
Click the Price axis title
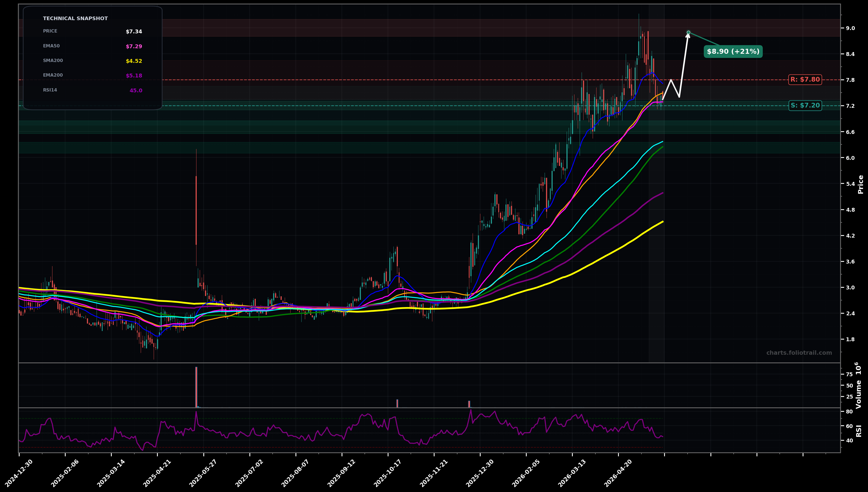coord(861,184)
